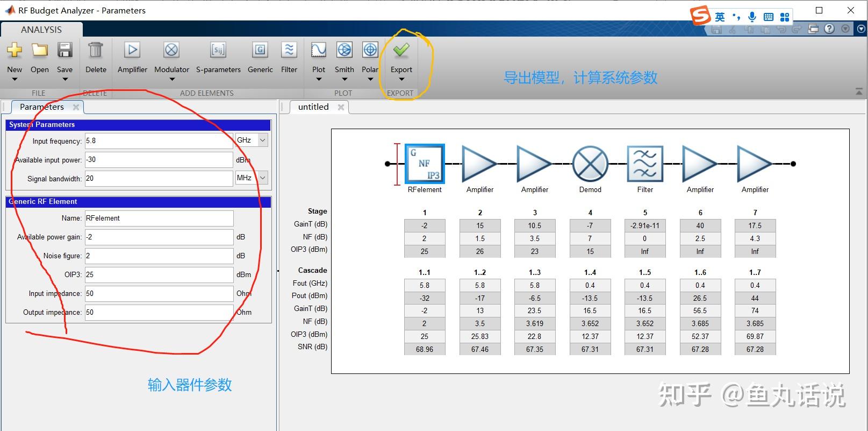Click the 52.37 cascade OIP3 cell
The width and height of the screenshot is (868, 431).
[x=700, y=336]
